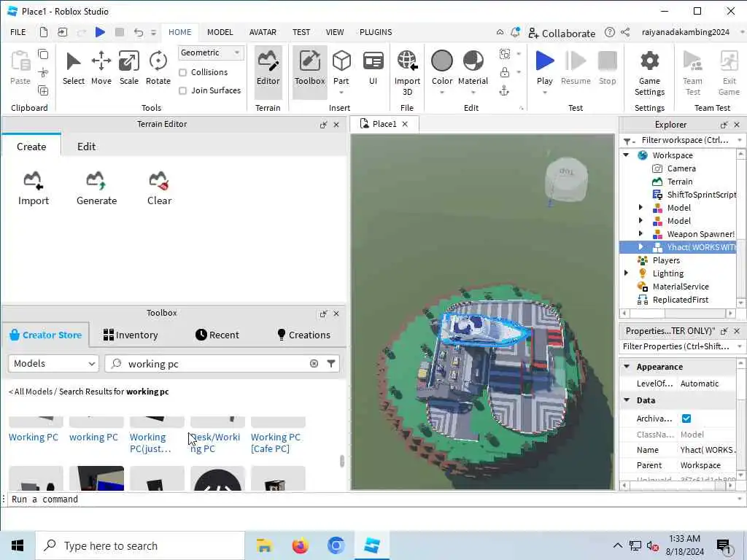Expand the Weapon Spawner! model

coord(640,234)
